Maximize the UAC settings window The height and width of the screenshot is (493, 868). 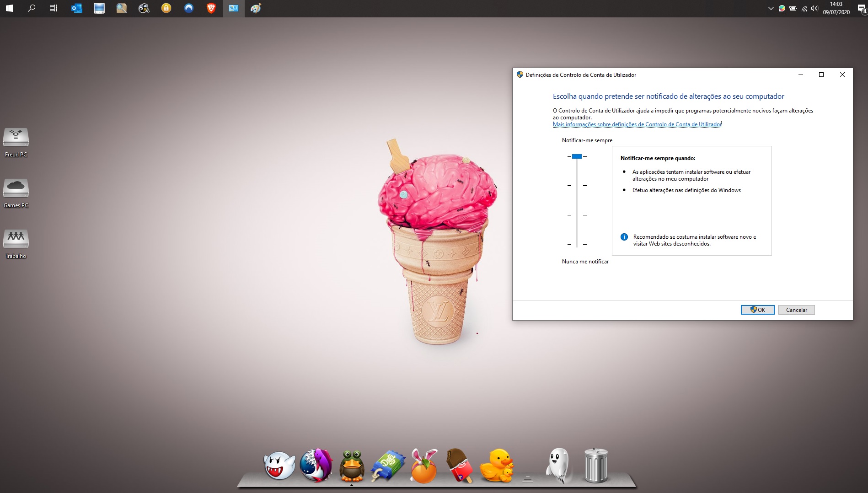[x=821, y=75]
